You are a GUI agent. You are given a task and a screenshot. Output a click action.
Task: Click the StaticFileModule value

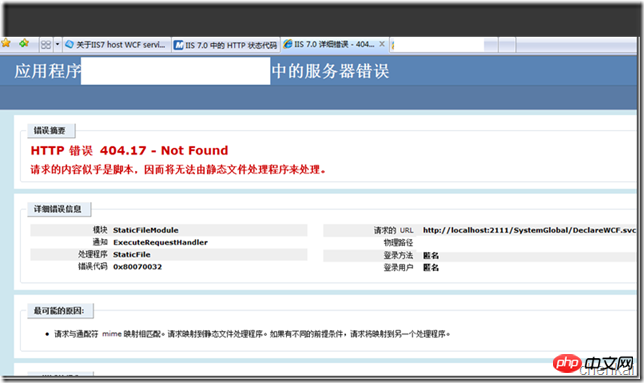[146, 230]
